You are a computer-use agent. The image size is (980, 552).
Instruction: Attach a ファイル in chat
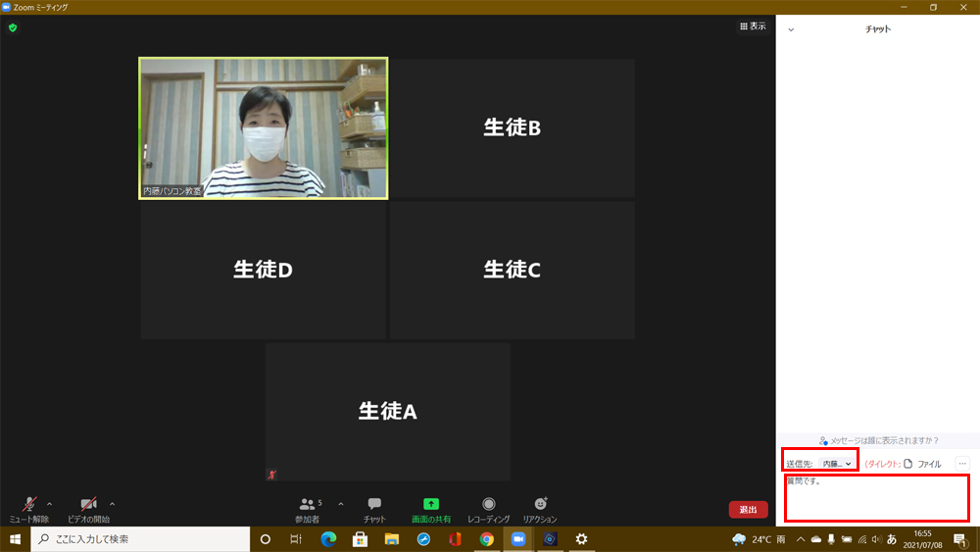[922, 464]
